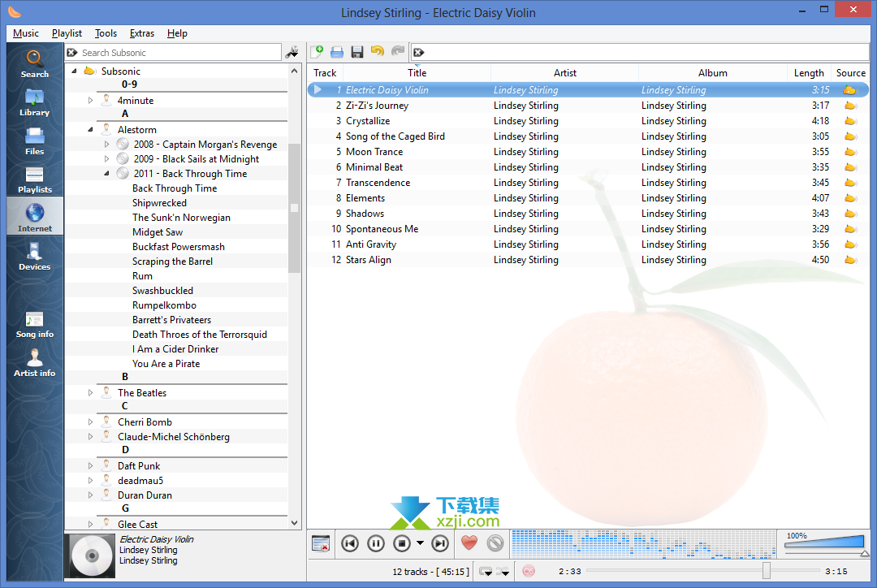The image size is (877, 588).
Task: Select the Crystallize track row
Action: coord(588,121)
